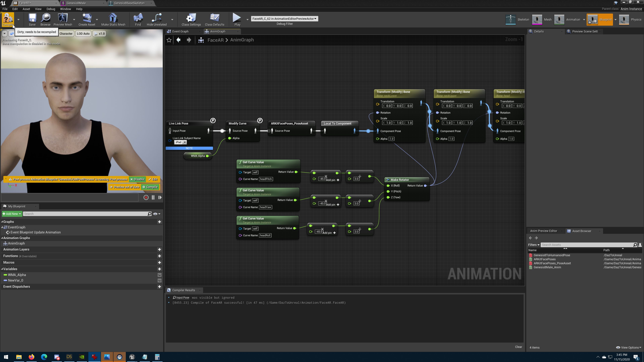The height and width of the screenshot is (362, 644).
Task: Open Class Defaults
Action: [214, 19]
